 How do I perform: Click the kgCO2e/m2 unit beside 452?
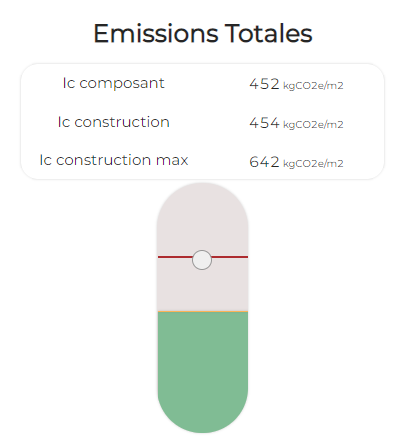click(x=313, y=86)
